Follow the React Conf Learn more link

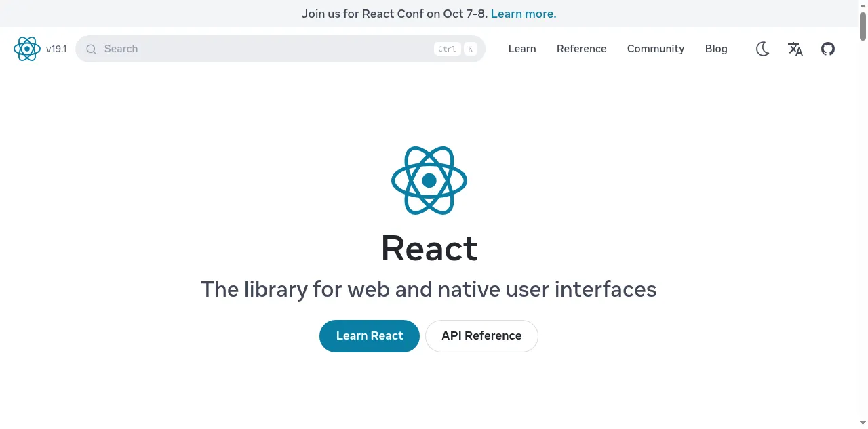tap(524, 14)
